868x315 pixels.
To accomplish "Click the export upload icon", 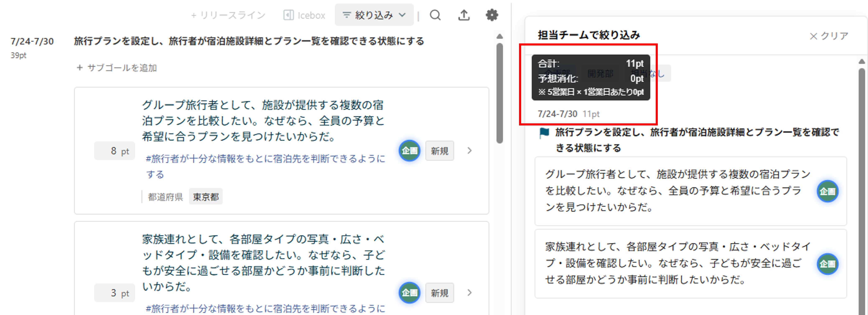I will [464, 15].
